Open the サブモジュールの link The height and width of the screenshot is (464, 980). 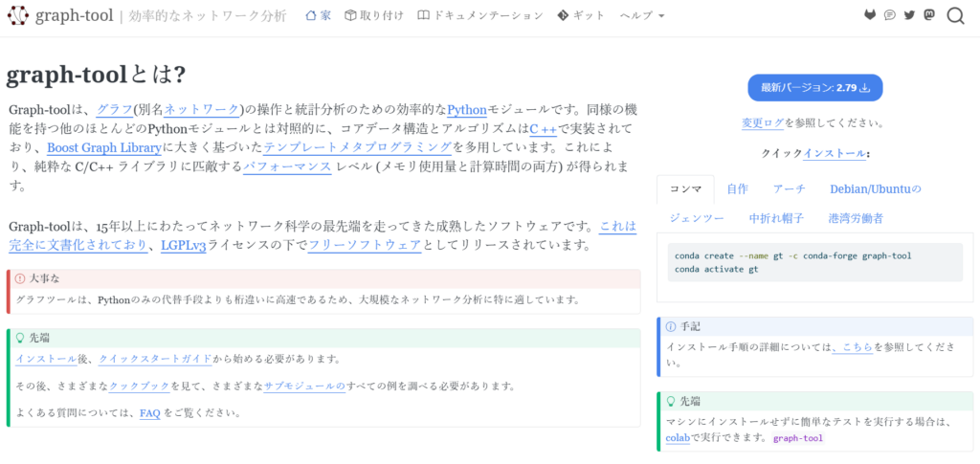(x=304, y=387)
